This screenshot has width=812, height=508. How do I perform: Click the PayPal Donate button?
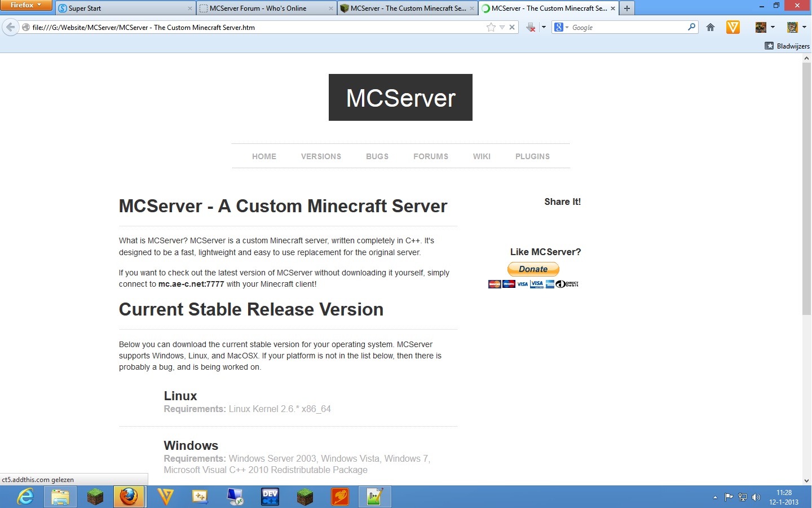click(x=533, y=269)
